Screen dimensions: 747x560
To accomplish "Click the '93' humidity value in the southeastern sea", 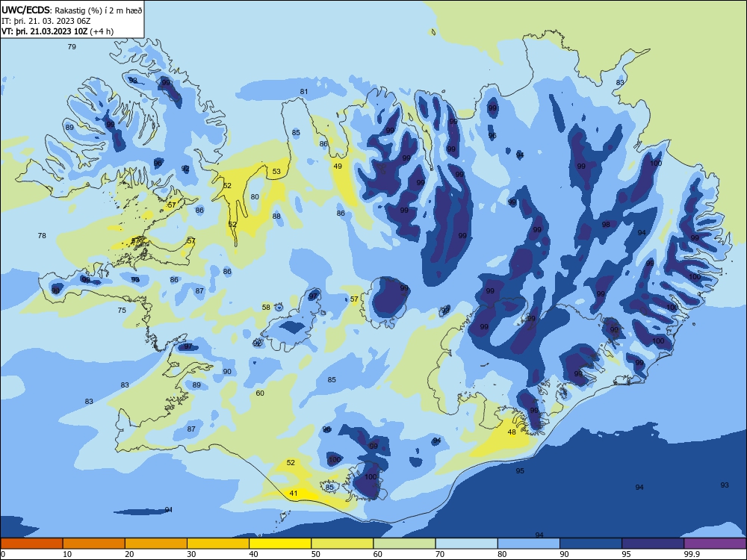I will point(725,485).
